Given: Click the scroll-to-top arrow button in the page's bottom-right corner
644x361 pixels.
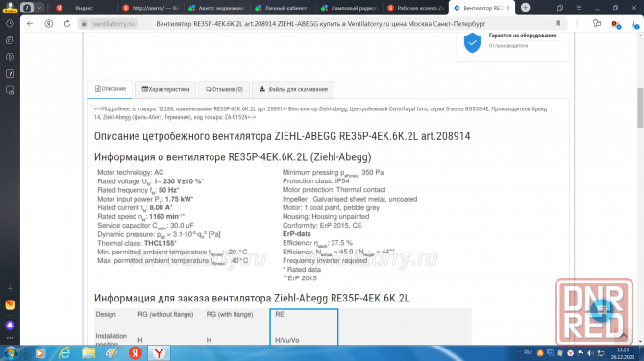Looking at the screenshot, I should (623, 336).
